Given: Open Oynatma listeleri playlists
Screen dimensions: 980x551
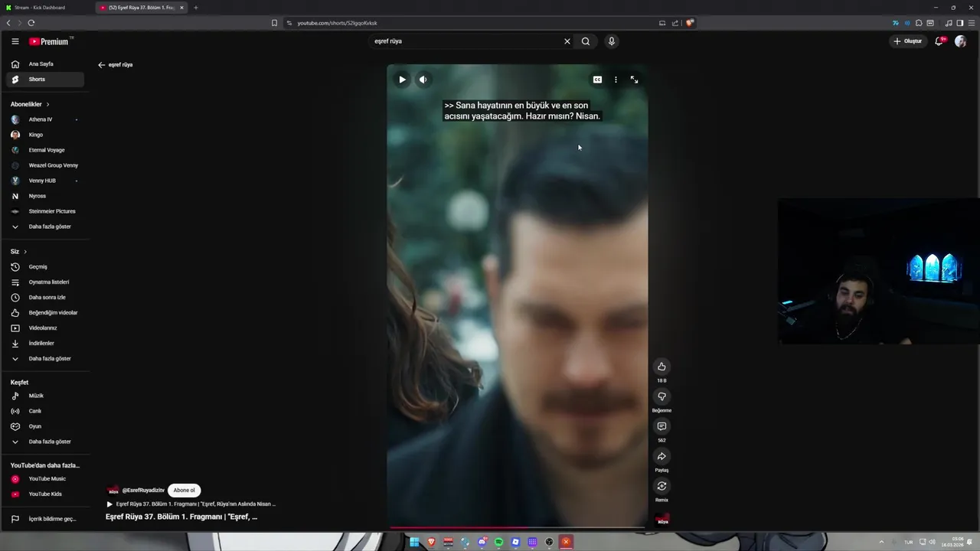Looking at the screenshot, I should 46,282.
